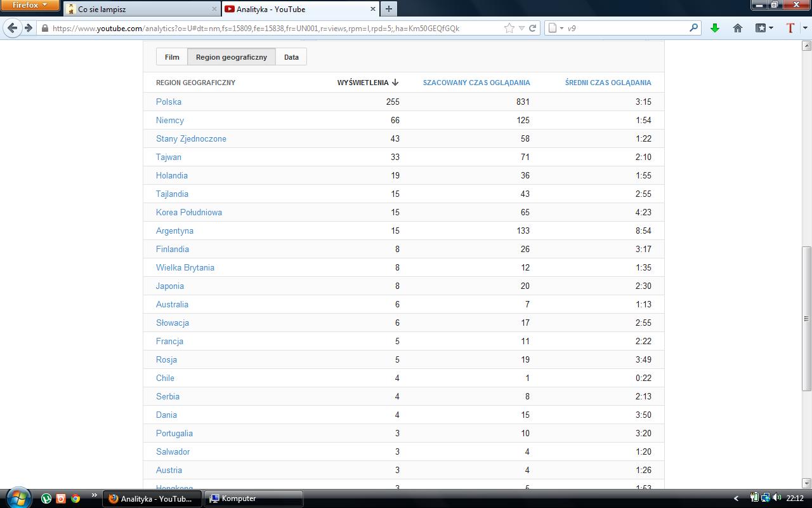Click the browser back arrow
Viewport: 812px width, 508px height.
(13, 28)
